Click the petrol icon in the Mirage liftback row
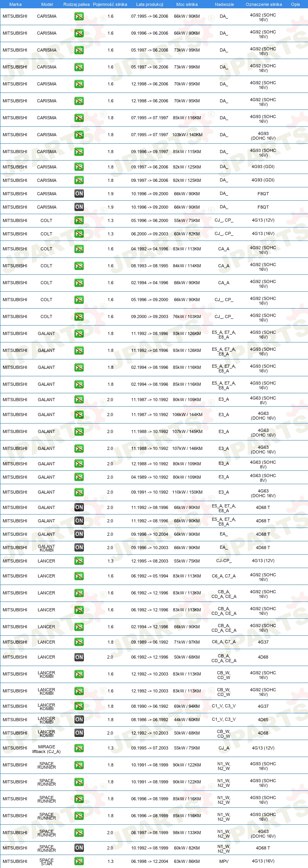Screen dimensions: 308x868 [x=79, y=748]
